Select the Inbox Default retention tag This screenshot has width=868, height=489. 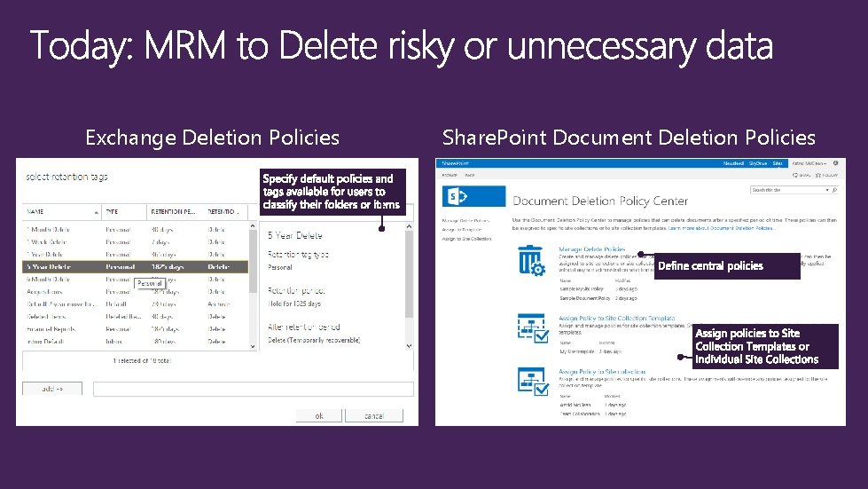point(135,342)
